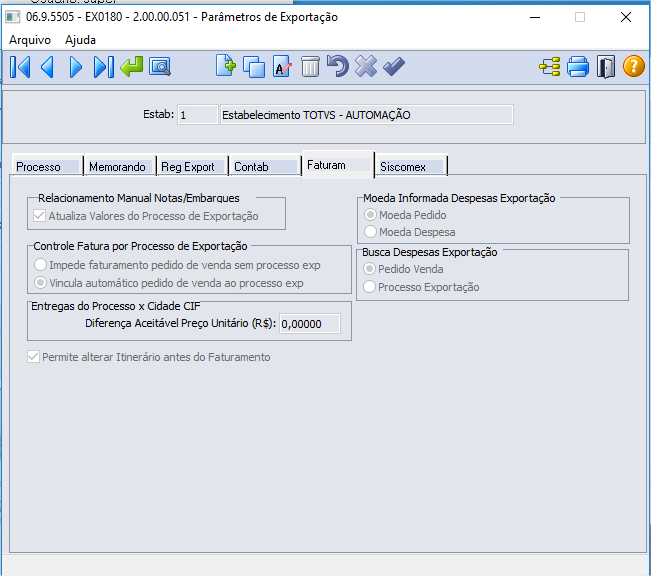Image resolution: width=651 pixels, height=576 pixels.
Task: Click the 'Relacionamento Manual Notas/Embarques' group label
Action: (139, 198)
